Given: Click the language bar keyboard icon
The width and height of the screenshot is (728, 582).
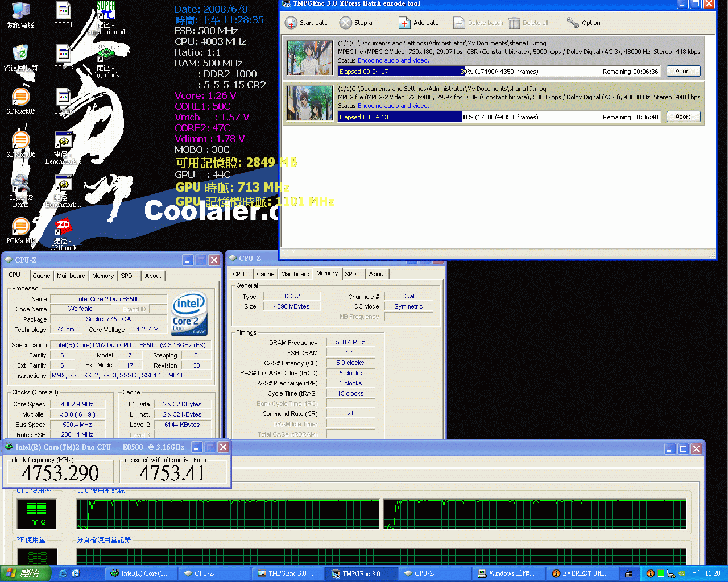Looking at the screenshot, I should pos(629,573).
